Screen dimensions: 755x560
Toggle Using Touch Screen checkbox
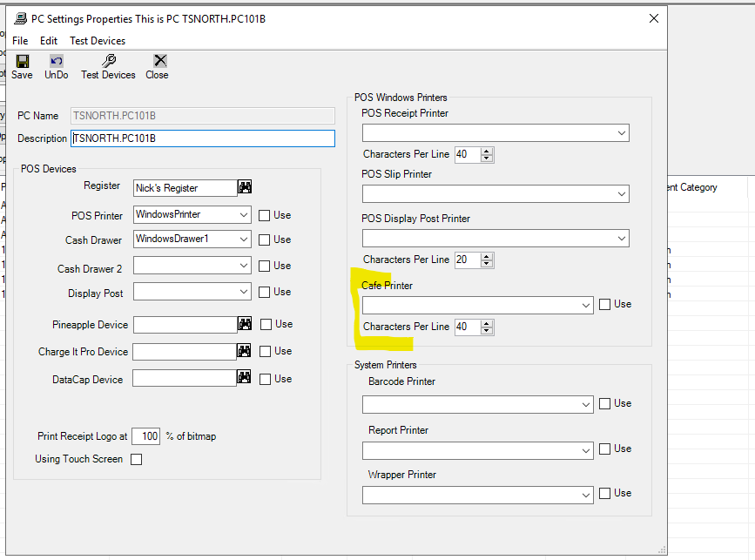(x=137, y=459)
